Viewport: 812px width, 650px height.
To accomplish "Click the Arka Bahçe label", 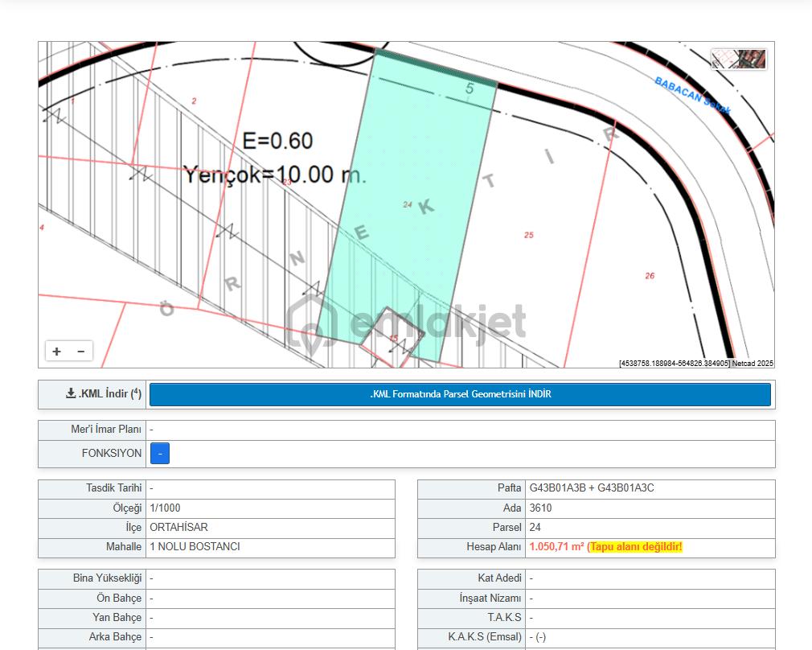I will point(116,636).
